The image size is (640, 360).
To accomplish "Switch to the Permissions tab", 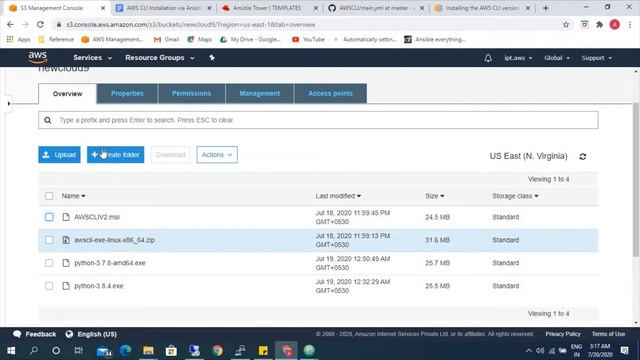I will (191, 93).
